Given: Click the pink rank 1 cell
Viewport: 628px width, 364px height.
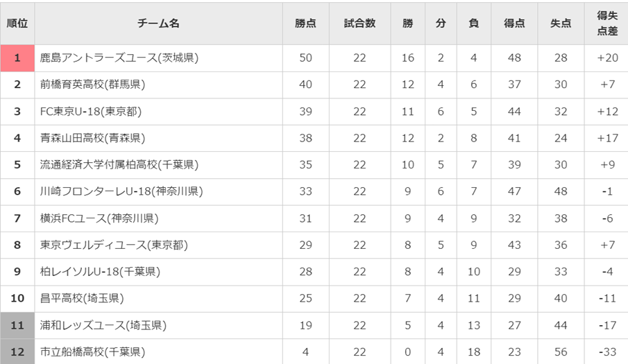Looking at the screenshot, I should click(x=17, y=58).
